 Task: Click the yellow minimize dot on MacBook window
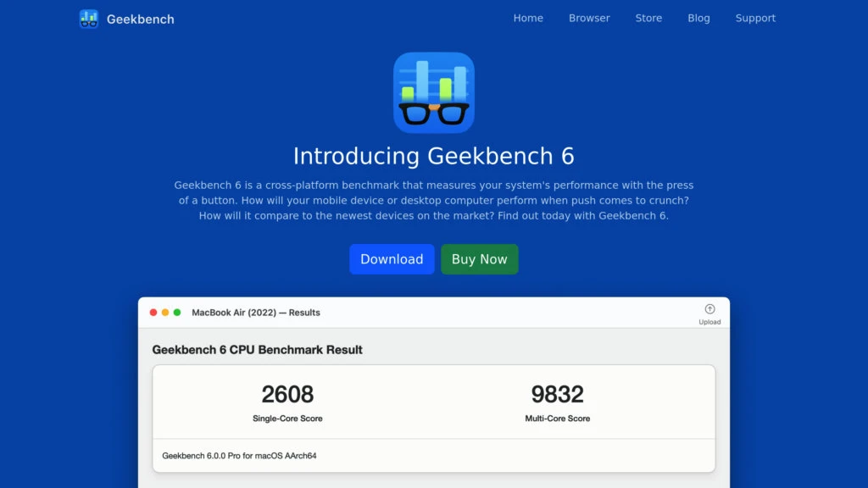pyautogui.click(x=165, y=313)
